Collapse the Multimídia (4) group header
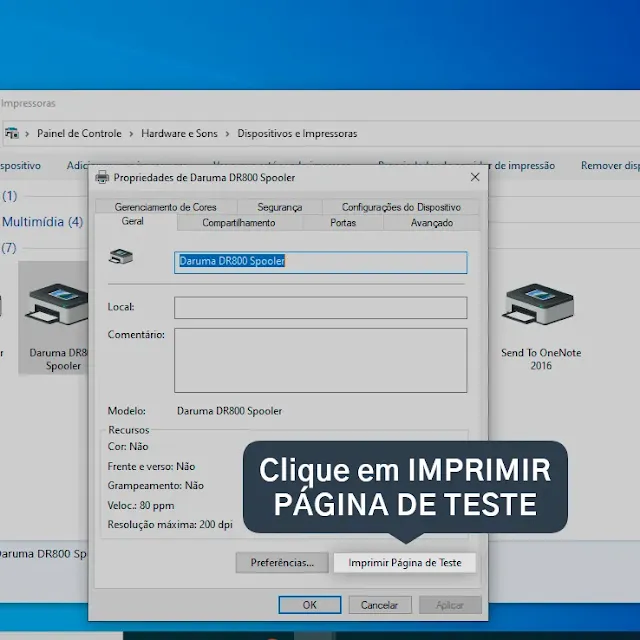This screenshot has height=640, width=640. point(42,222)
